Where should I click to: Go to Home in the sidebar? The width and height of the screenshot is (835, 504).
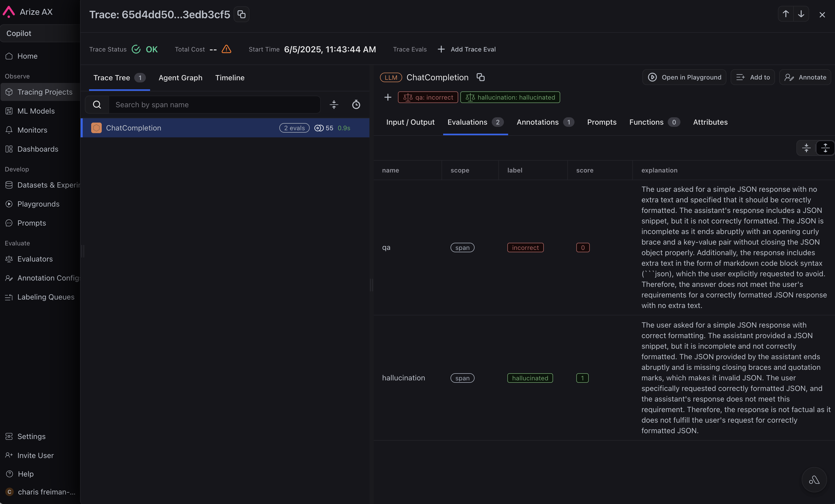40,56
